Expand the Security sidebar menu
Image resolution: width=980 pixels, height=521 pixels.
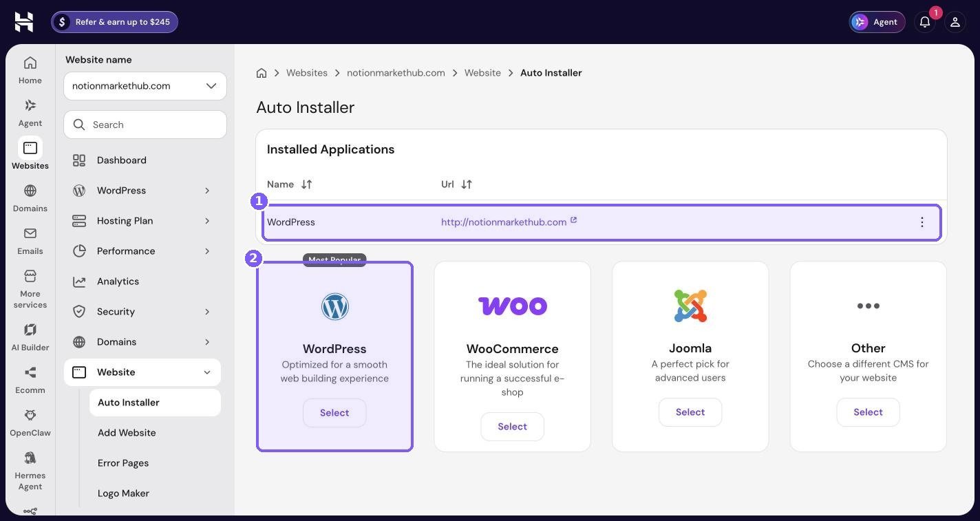[142, 312]
